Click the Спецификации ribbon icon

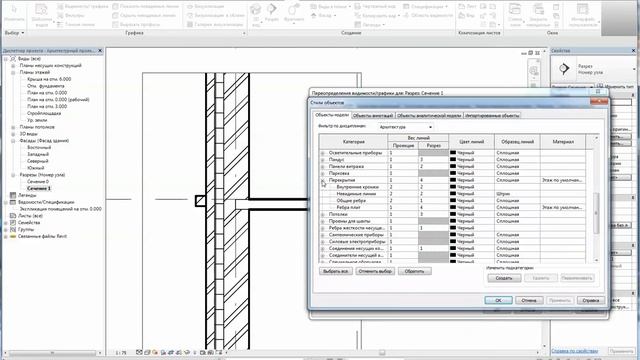click(x=406, y=7)
